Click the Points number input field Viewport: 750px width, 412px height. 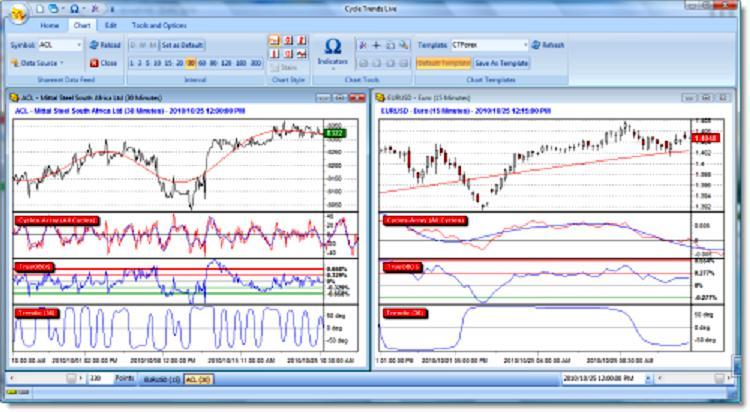point(101,379)
